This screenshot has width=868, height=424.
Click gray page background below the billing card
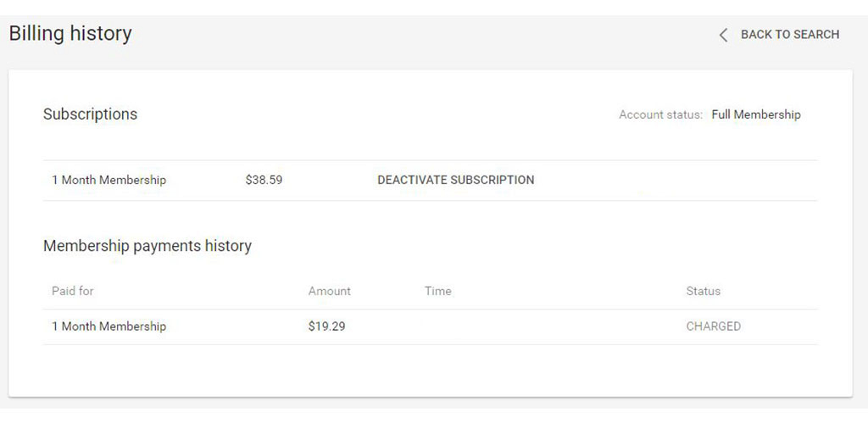tap(424, 411)
